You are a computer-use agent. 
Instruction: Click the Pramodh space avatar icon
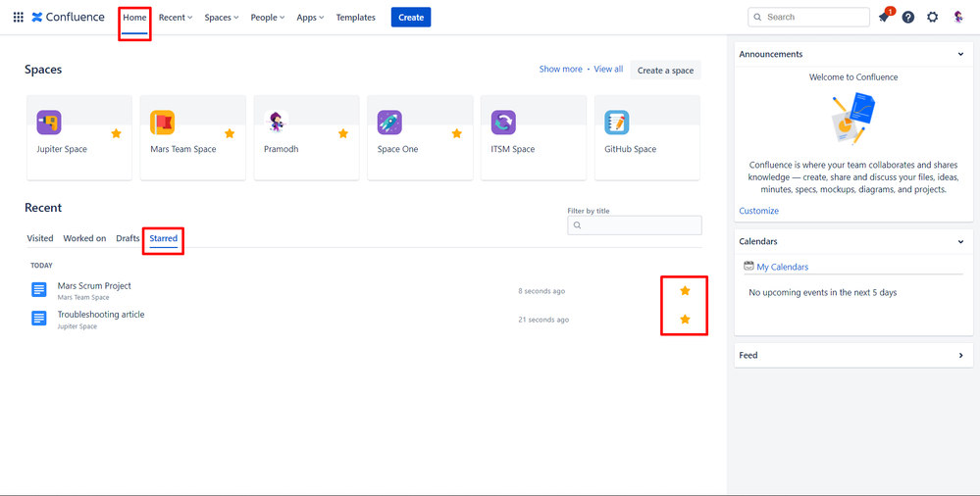[x=277, y=123]
